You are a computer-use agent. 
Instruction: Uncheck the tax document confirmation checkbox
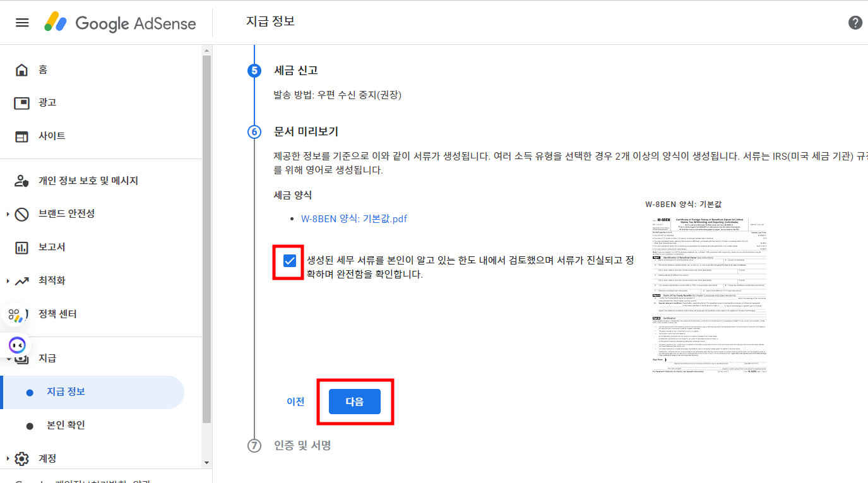click(288, 259)
